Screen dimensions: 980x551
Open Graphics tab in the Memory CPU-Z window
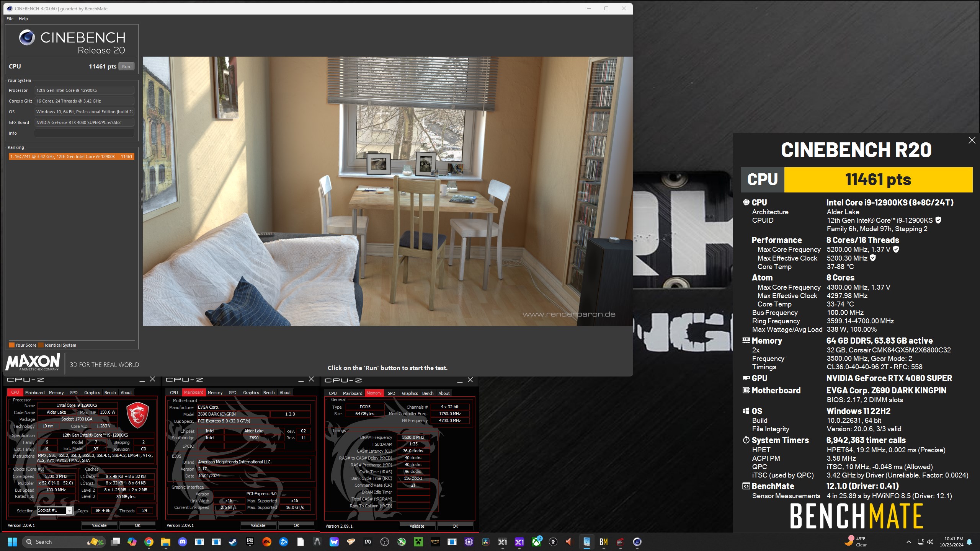[x=410, y=393]
